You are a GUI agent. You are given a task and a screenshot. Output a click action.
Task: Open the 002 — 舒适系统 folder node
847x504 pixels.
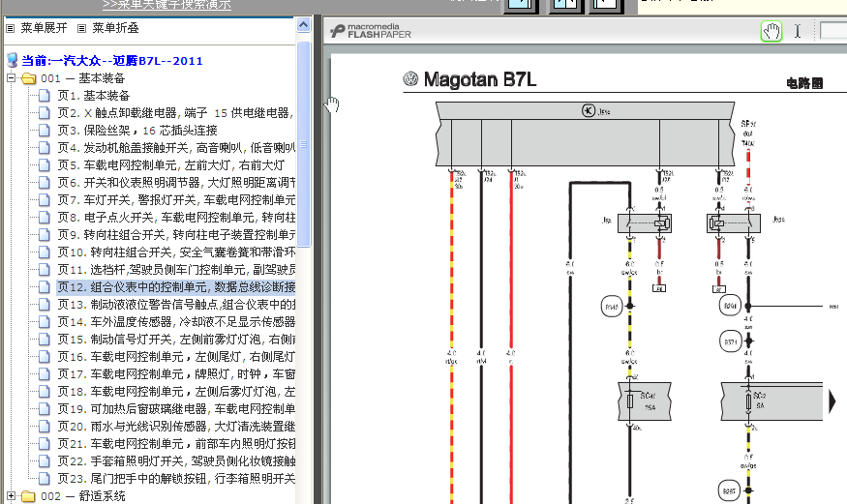coord(82,496)
